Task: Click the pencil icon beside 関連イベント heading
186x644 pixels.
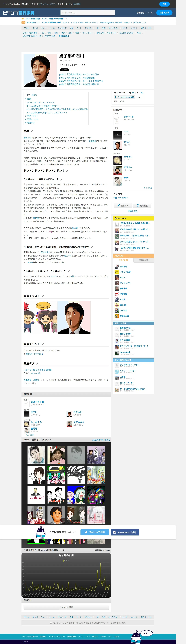Action: tap(43, 344)
